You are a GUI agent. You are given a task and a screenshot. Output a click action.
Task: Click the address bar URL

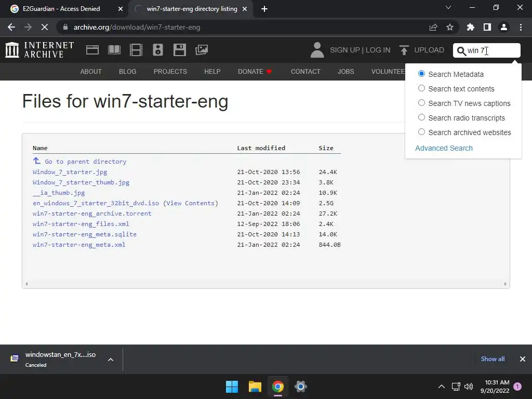coord(137,27)
